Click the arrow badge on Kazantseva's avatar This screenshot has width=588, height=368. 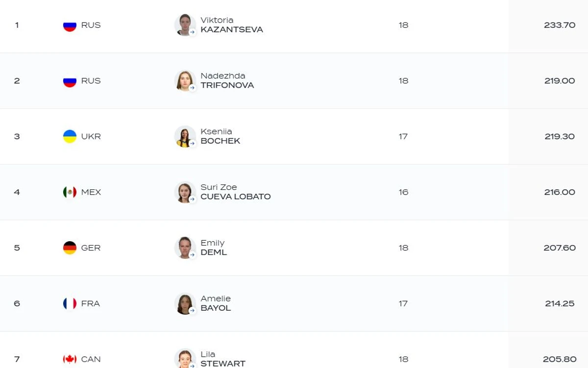pos(193,32)
